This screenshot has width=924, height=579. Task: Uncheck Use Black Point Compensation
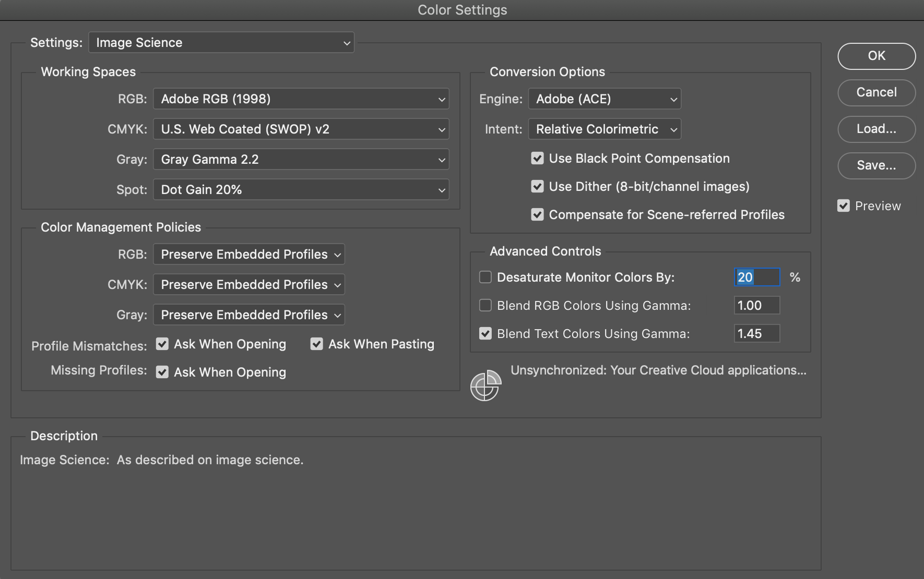tap(538, 158)
